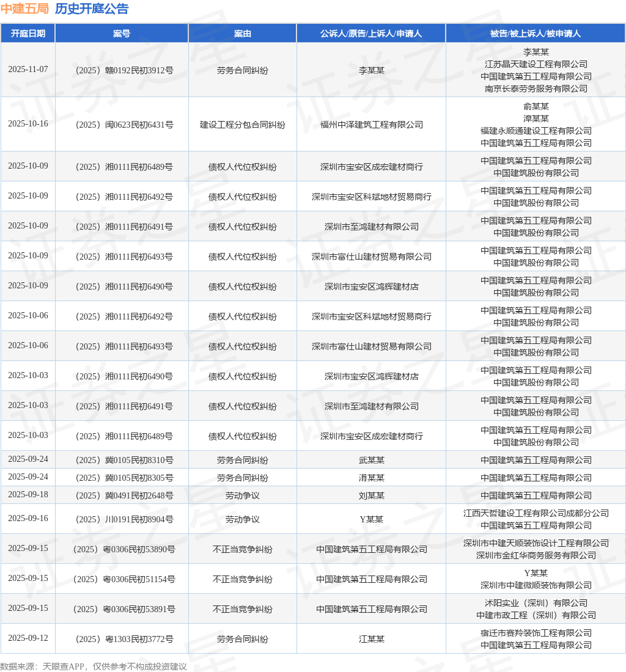Image resolution: width=626 pixels, height=672 pixels.
Task: Click the date 2025-09-18
Action: 28,495
